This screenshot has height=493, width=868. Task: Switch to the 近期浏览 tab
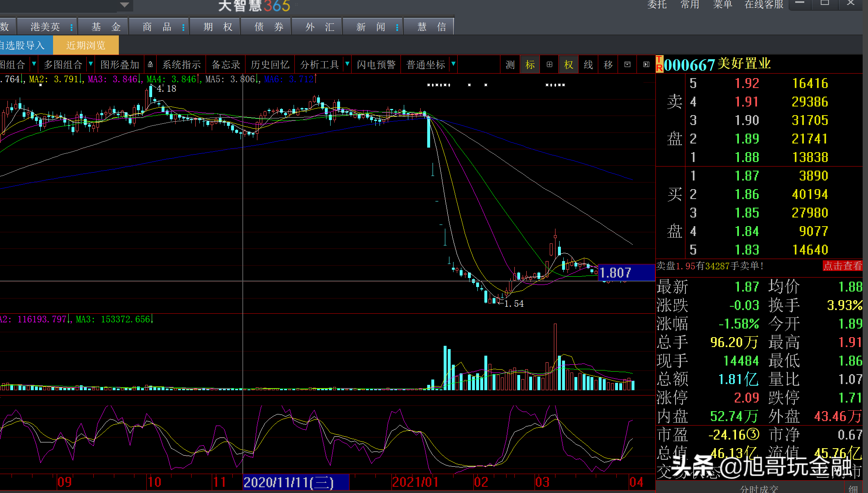pyautogui.click(x=86, y=45)
